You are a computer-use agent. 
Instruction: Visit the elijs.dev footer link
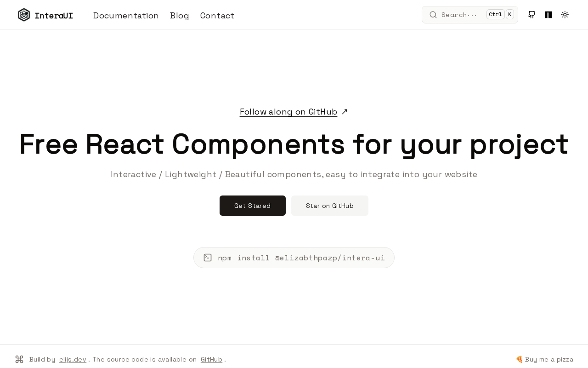73,360
